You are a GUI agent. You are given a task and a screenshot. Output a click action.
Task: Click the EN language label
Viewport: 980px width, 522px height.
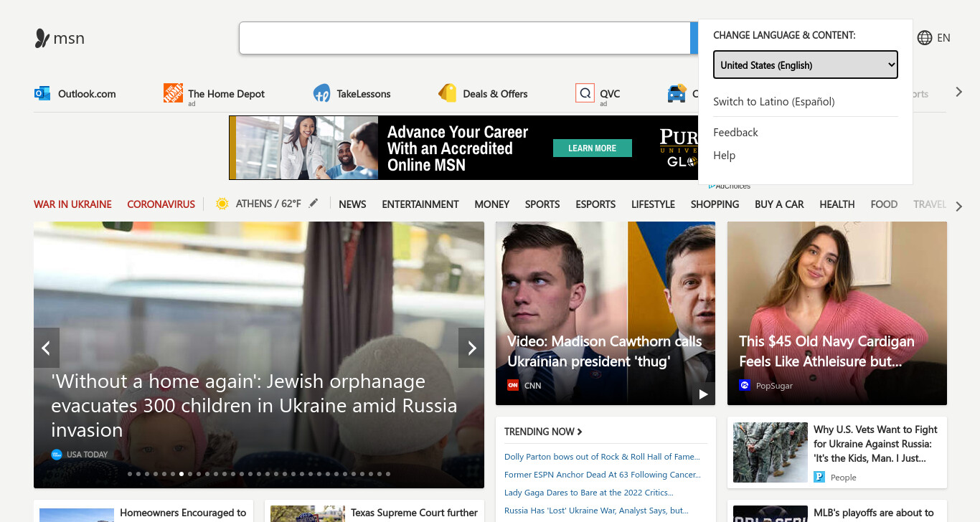tap(943, 38)
